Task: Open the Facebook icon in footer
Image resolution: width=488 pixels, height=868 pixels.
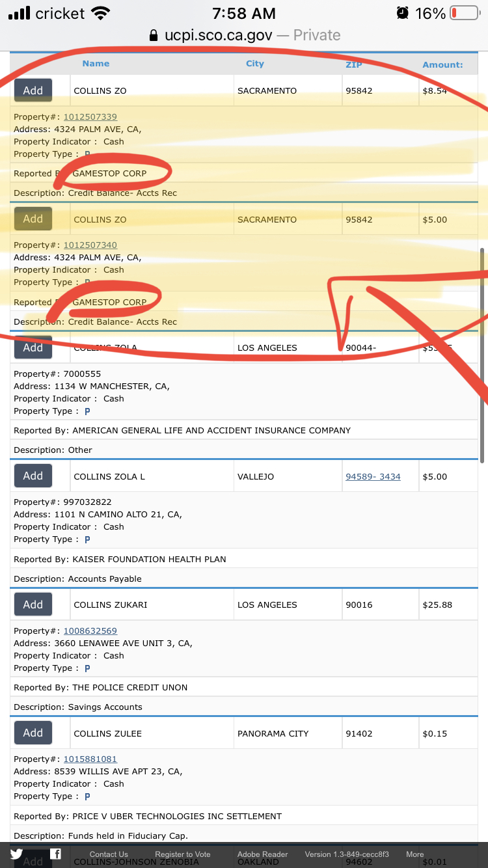Action: 55,854
